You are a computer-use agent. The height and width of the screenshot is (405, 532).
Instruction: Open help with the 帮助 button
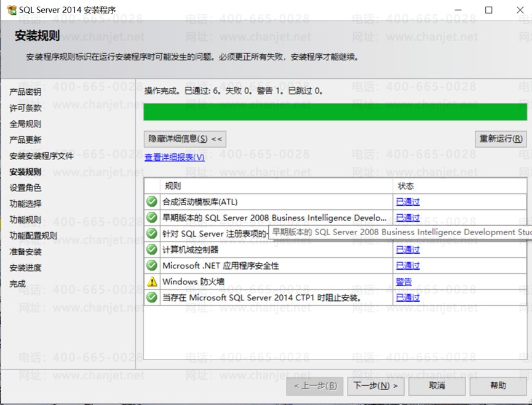[x=498, y=386]
